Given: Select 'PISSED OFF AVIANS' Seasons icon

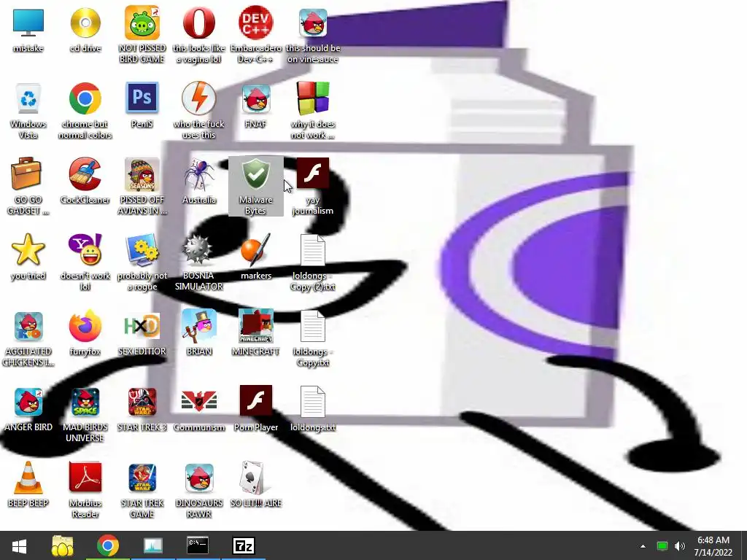Looking at the screenshot, I should pos(142,174).
